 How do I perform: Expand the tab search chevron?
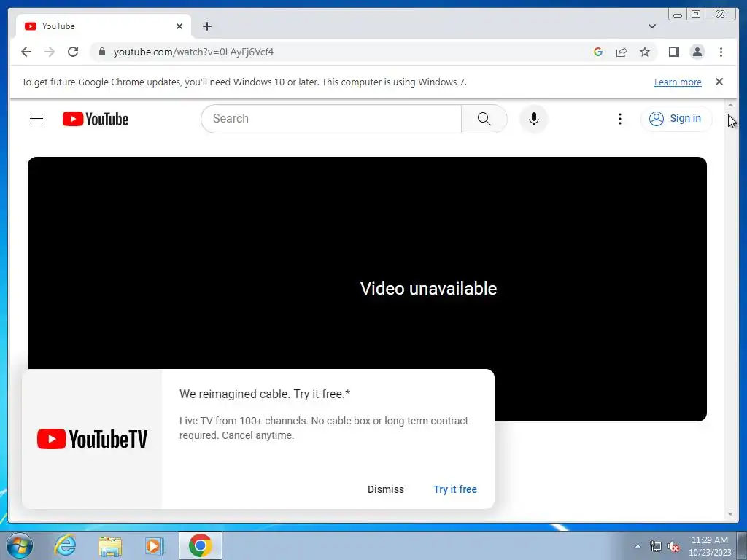pos(652,26)
